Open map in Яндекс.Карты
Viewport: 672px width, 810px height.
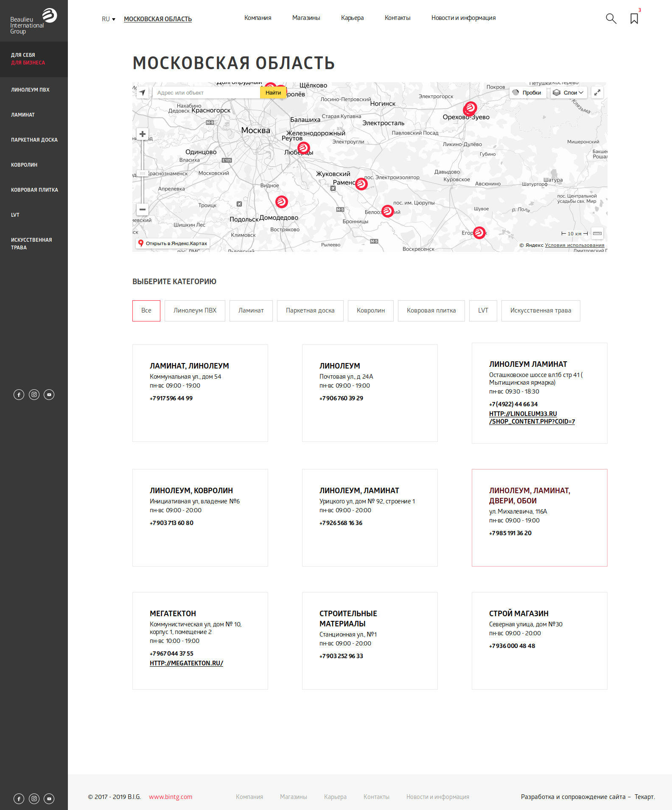[x=173, y=243]
